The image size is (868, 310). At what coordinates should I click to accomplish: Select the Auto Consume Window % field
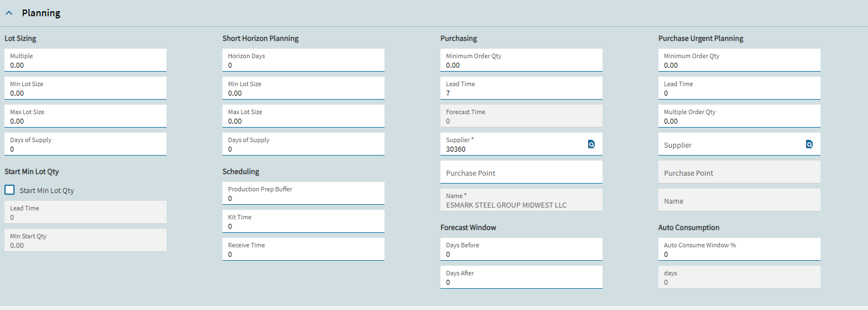[739, 249]
